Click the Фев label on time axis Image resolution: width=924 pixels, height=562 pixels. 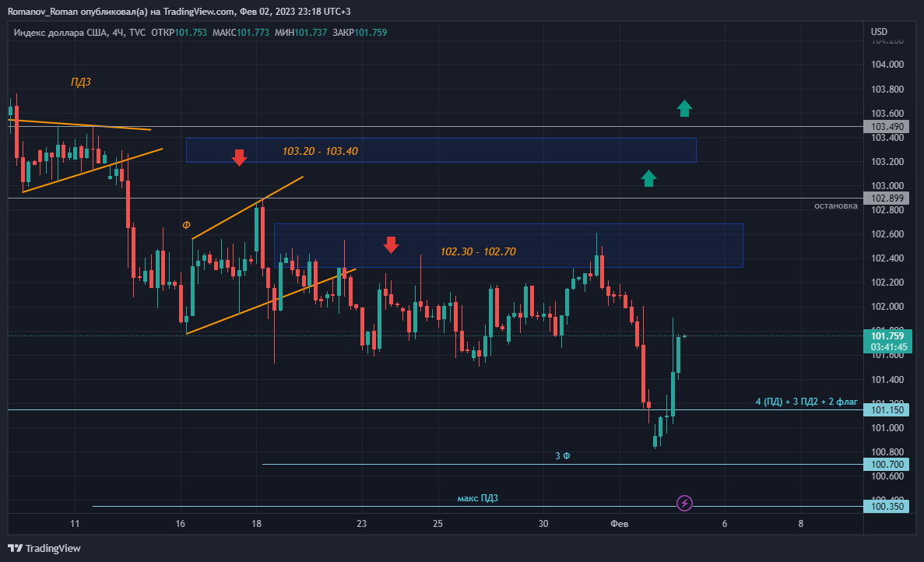pyautogui.click(x=620, y=524)
